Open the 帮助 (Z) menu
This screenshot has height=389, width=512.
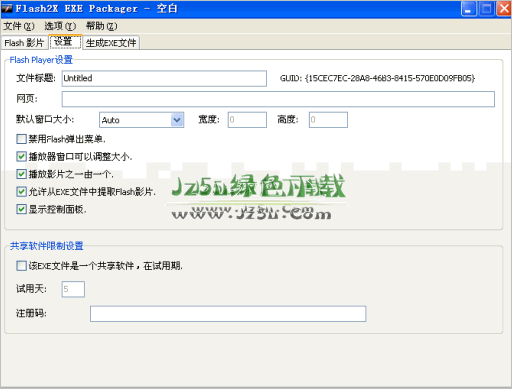(102, 26)
